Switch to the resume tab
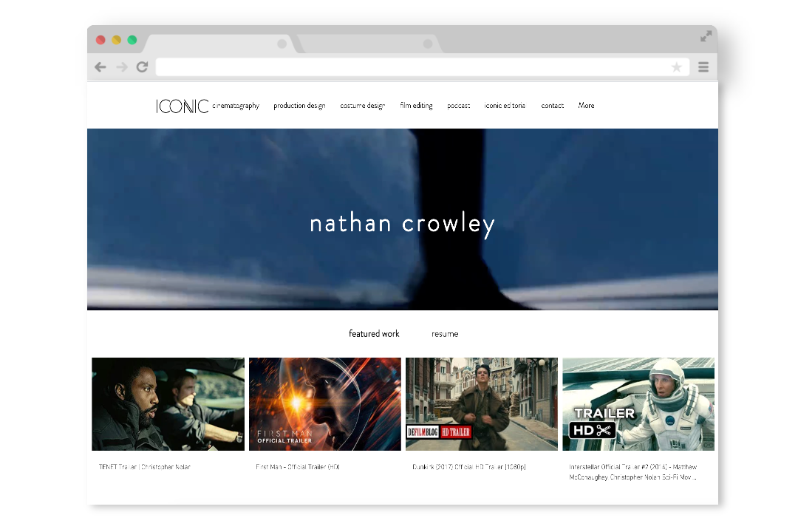The height and width of the screenshot is (532, 798). (x=445, y=334)
